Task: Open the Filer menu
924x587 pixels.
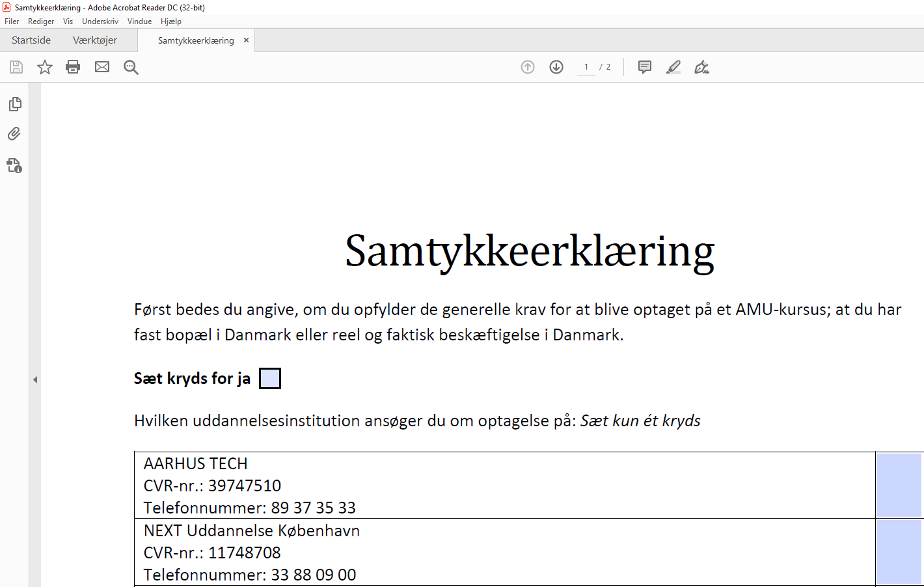Action: coord(11,21)
